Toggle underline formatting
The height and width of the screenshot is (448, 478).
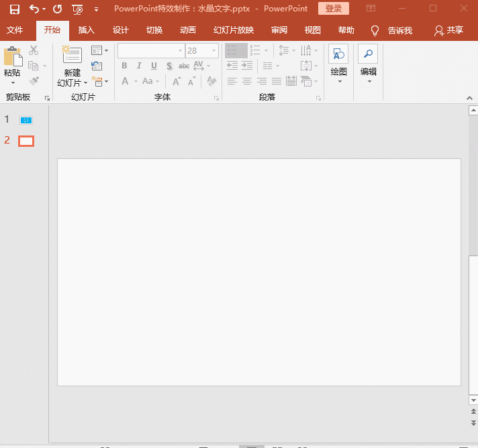tap(154, 66)
